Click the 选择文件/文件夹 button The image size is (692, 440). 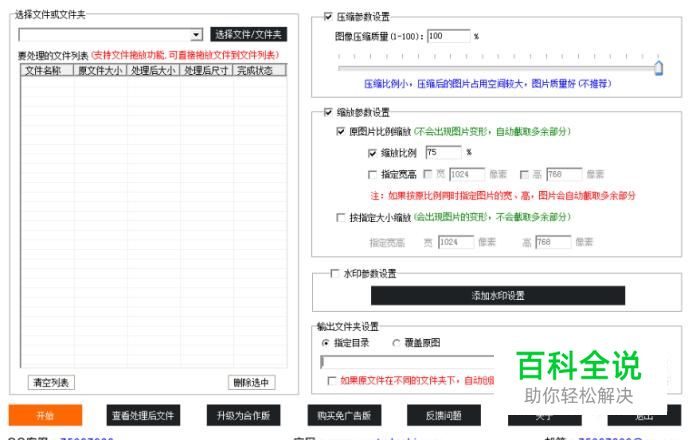248,34
